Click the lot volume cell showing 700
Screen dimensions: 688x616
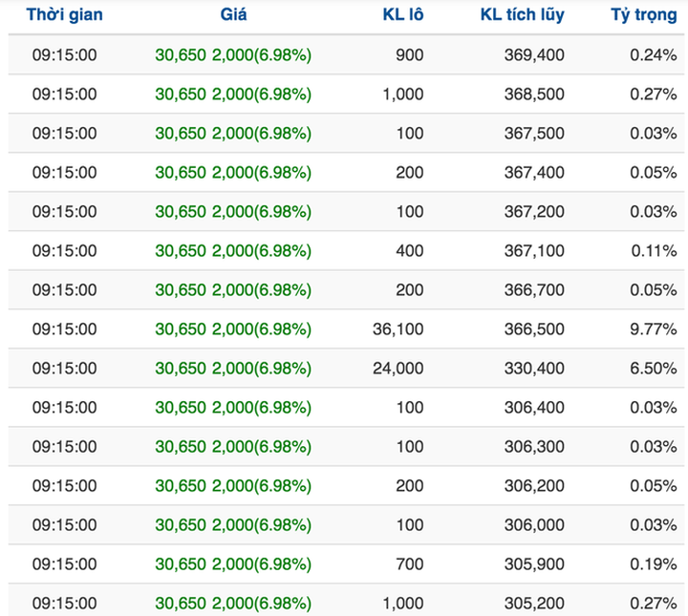point(409,564)
